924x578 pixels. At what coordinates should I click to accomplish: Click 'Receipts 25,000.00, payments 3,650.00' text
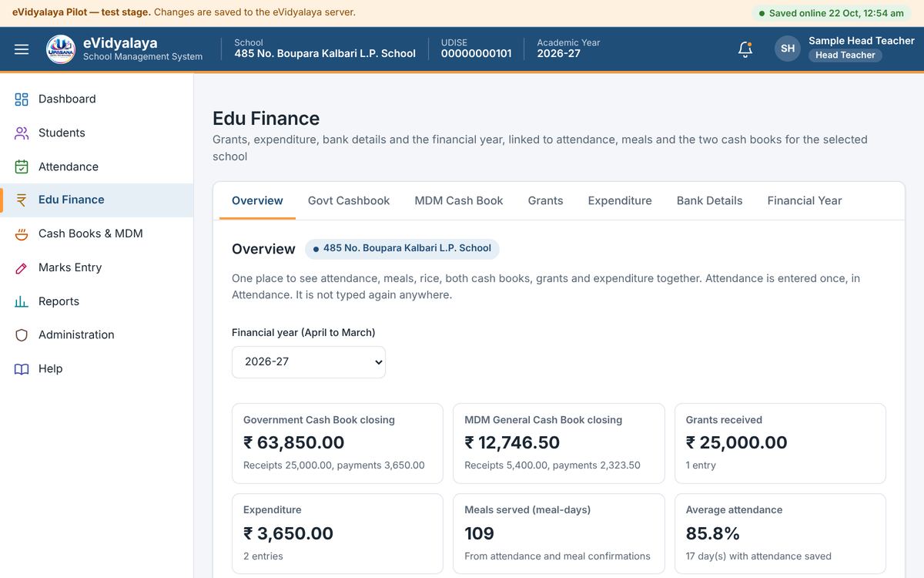coord(334,465)
